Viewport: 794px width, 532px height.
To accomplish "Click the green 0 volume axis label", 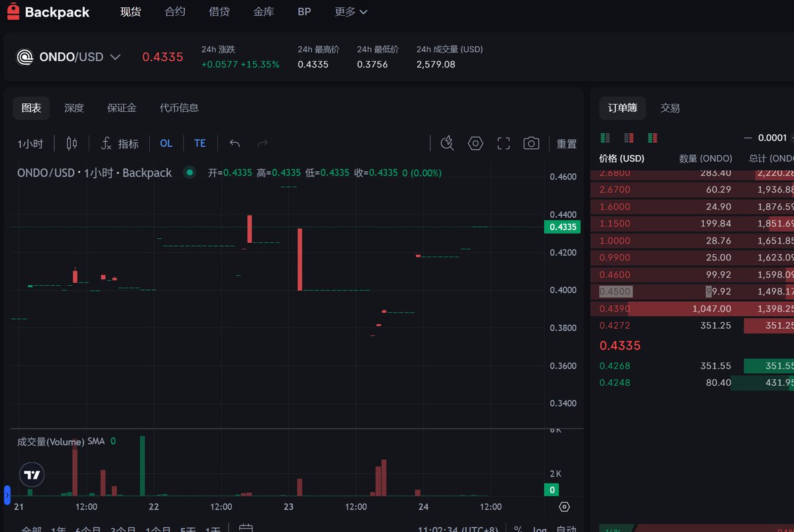I will click(552, 490).
